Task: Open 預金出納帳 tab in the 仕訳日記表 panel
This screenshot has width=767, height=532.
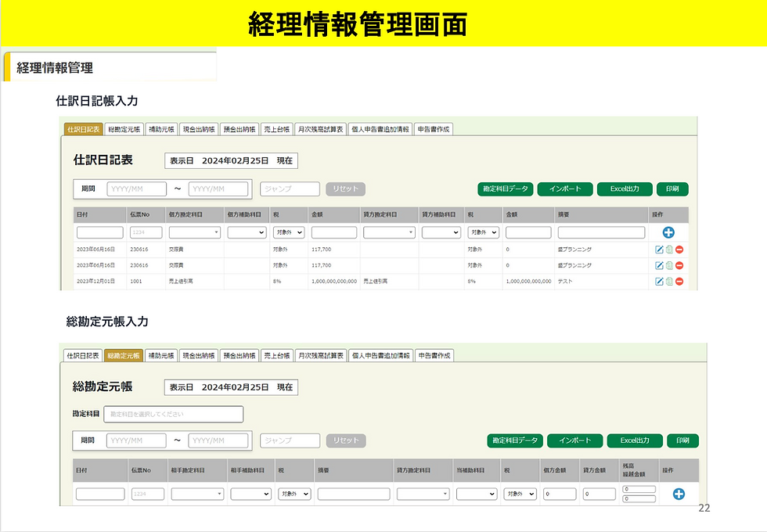Action: pyautogui.click(x=239, y=129)
